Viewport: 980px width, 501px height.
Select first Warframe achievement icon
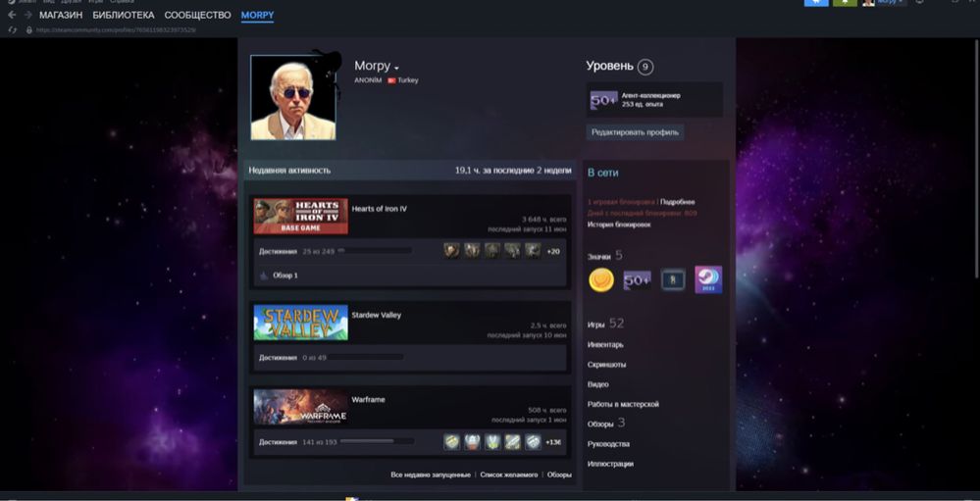[452, 442]
